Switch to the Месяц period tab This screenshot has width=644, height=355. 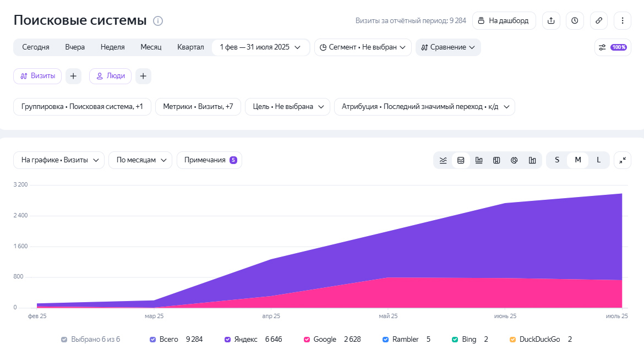tap(151, 47)
